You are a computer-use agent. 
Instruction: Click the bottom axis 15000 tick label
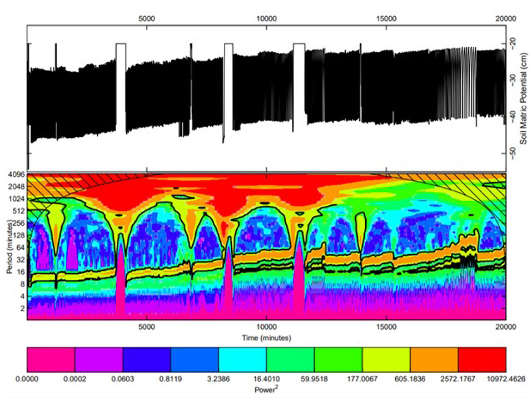(386, 327)
